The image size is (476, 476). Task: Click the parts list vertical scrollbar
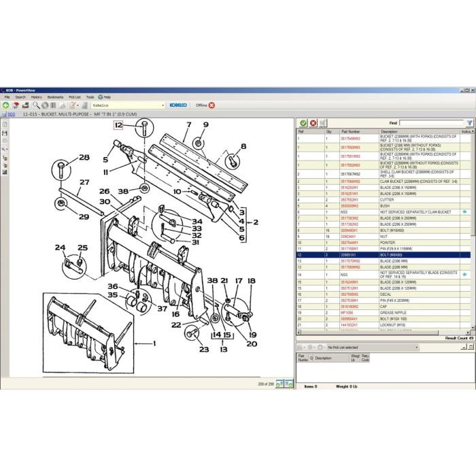point(473,184)
